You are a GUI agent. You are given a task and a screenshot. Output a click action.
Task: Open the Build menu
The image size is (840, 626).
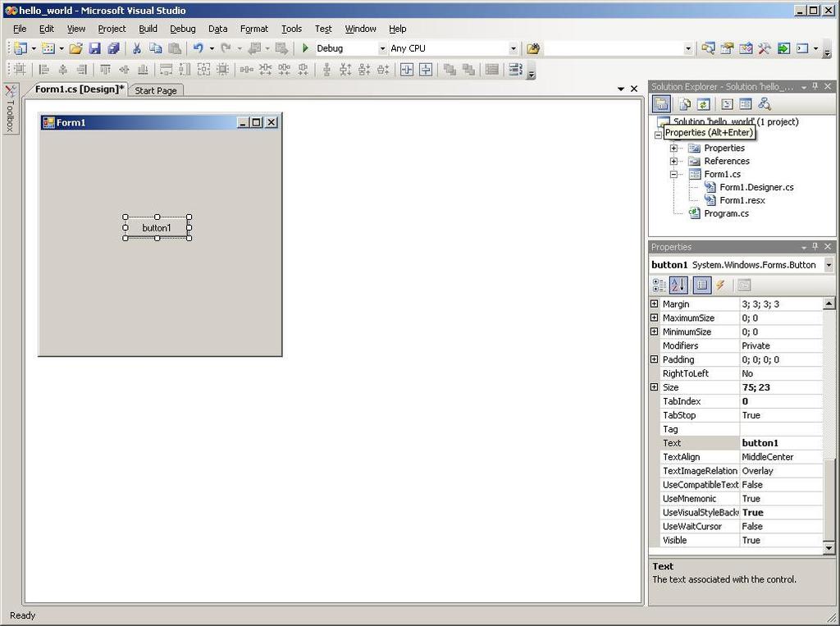pyautogui.click(x=148, y=29)
